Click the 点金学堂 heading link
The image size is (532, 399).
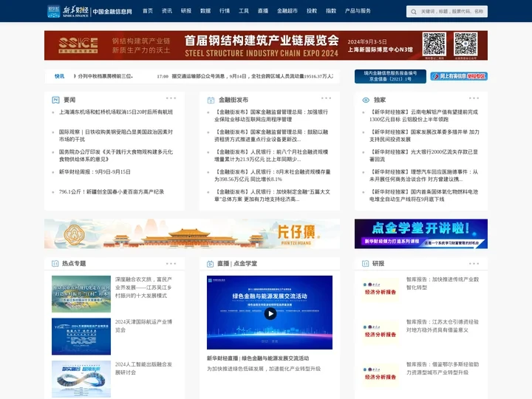[x=245, y=263]
